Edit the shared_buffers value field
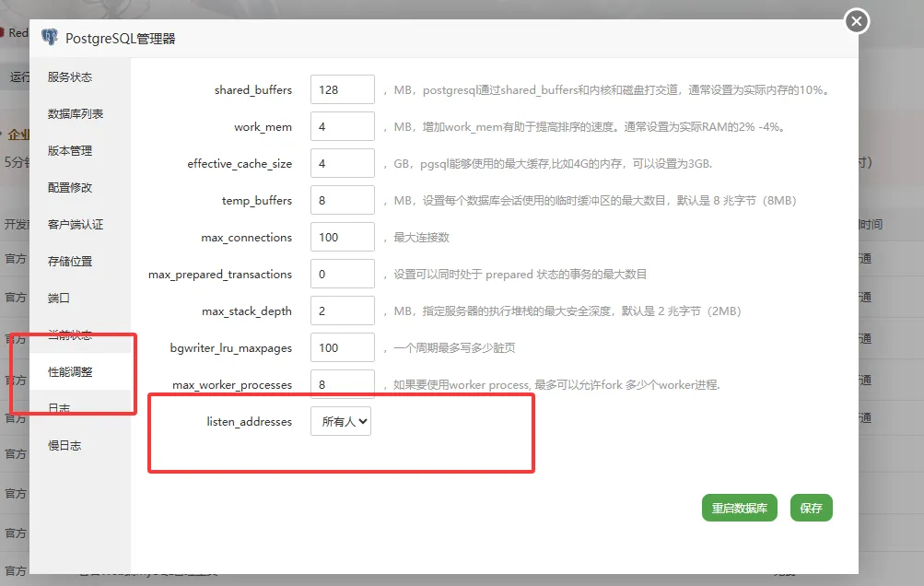 point(343,89)
